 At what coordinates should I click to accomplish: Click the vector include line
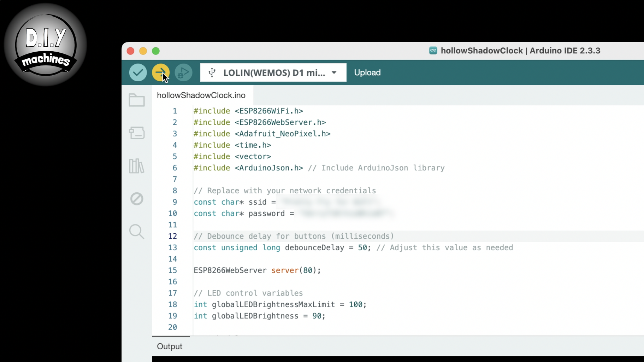232,156
